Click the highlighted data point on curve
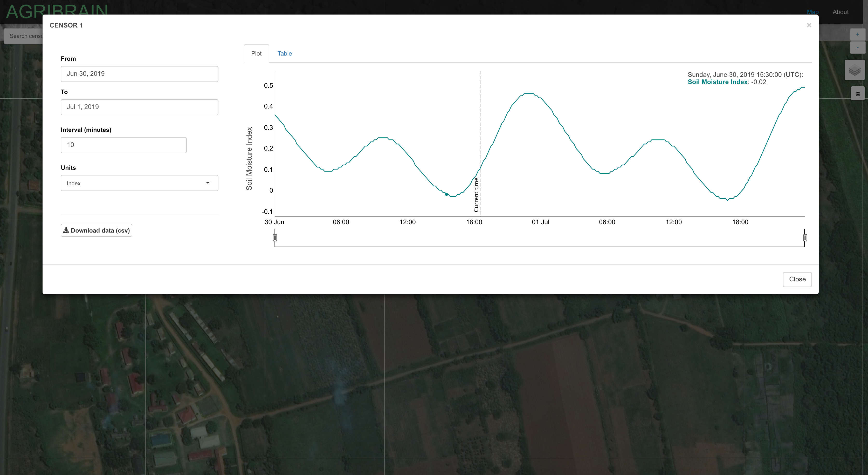Image resolution: width=868 pixels, height=475 pixels. coord(446,194)
